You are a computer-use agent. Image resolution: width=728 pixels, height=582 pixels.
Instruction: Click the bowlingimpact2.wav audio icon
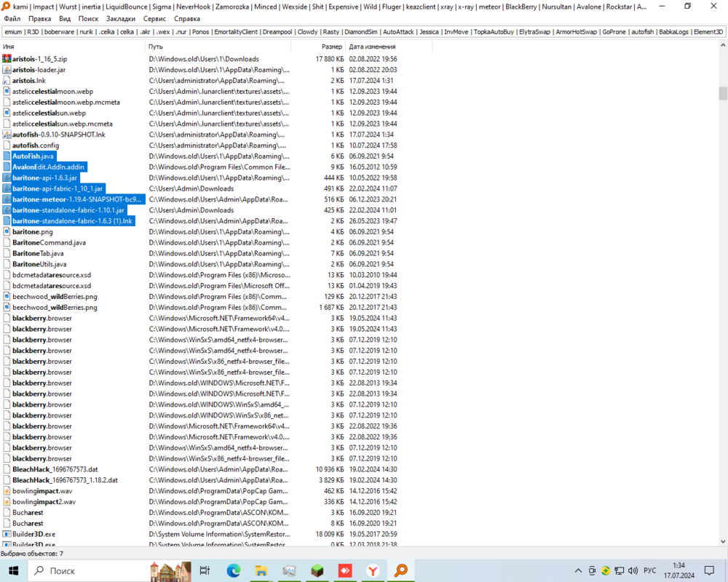[7, 502]
